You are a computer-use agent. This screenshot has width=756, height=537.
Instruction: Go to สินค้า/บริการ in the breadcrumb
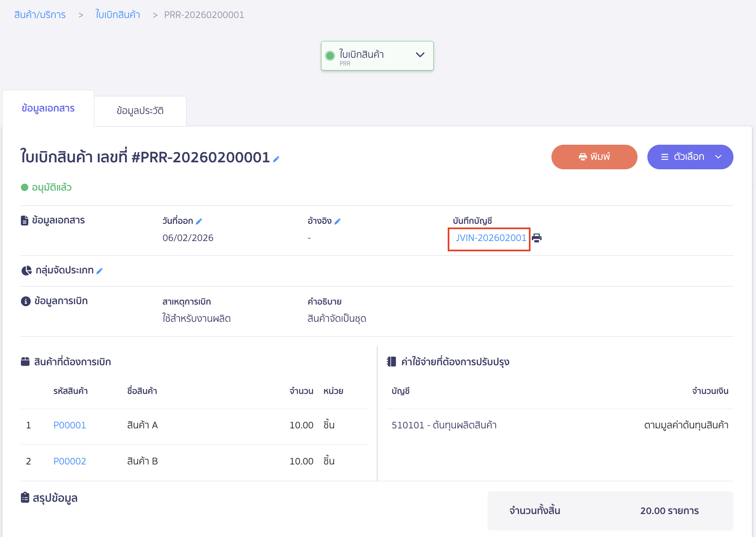click(40, 15)
